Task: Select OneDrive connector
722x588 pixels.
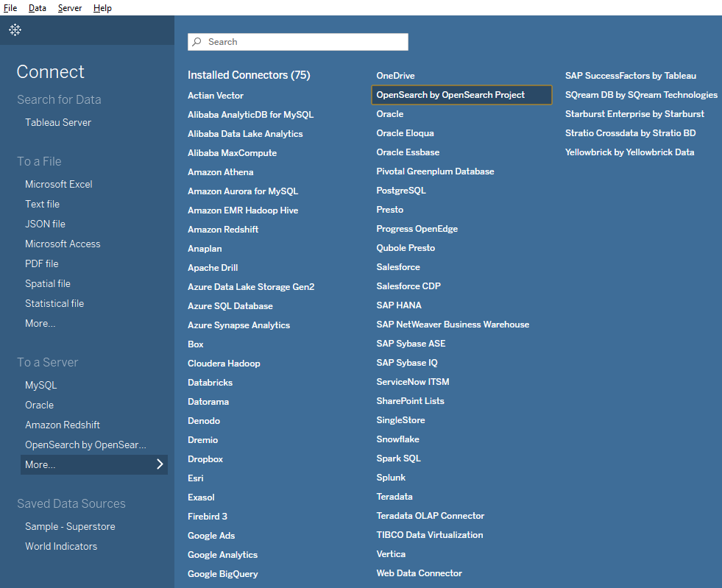Action: 395,76
